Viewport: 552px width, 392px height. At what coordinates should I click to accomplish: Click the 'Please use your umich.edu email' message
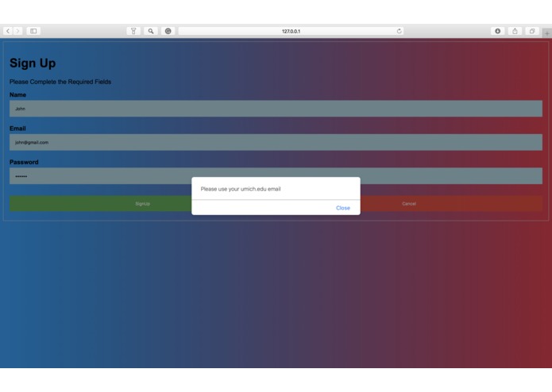coord(241,189)
